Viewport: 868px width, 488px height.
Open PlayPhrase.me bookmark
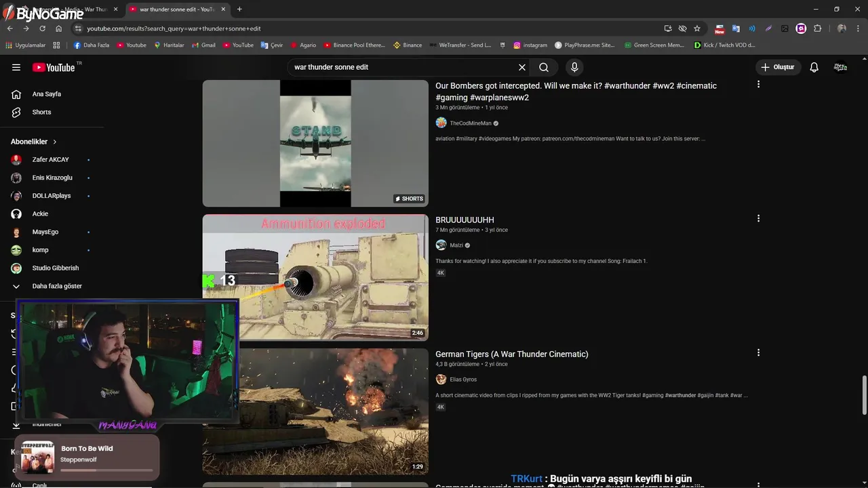tap(585, 45)
